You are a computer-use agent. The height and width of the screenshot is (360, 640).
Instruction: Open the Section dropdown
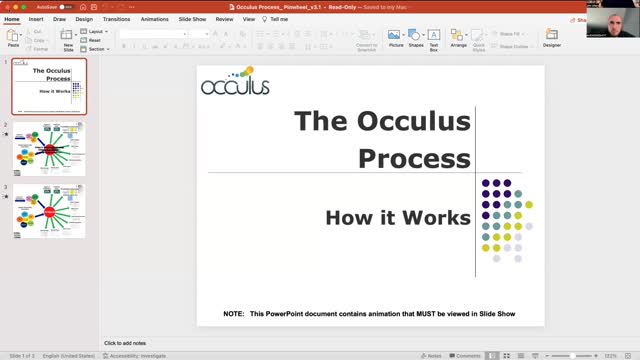[x=95, y=49]
